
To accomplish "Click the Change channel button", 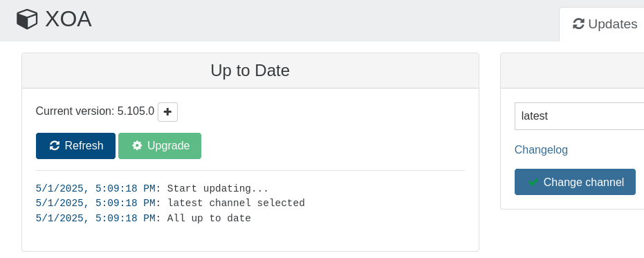I will coord(575,182).
